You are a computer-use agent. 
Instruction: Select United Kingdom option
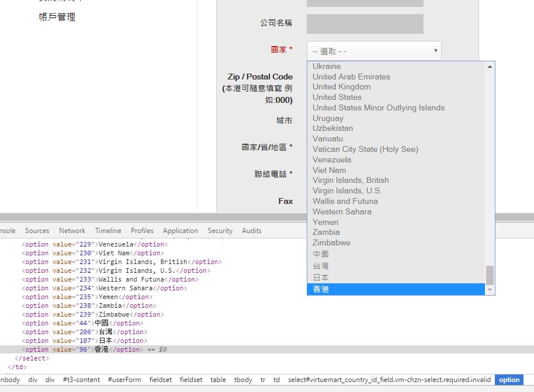(396, 87)
